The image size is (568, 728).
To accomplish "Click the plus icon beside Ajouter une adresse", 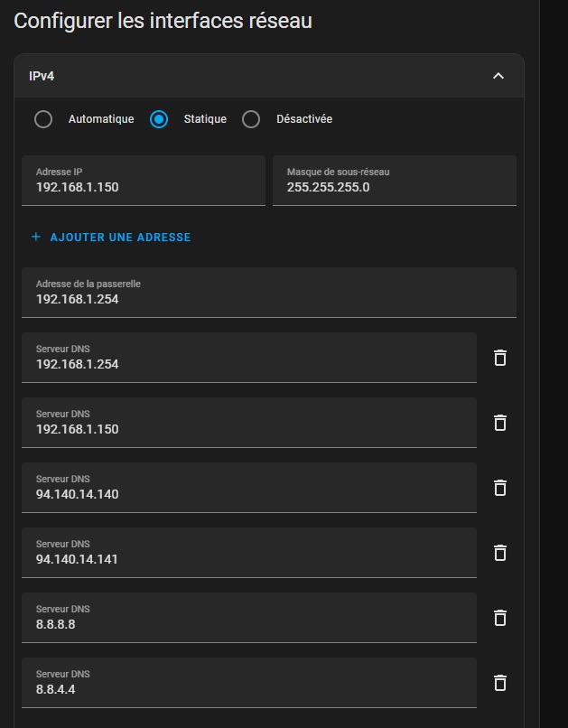I will pyautogui.click(x=36, y=237).
